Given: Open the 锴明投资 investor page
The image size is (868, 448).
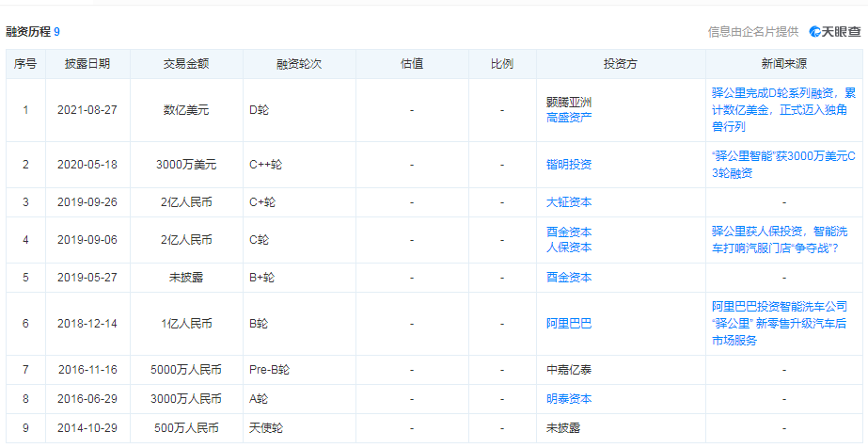Looking at the screenshot, I should (x=569, y=165).
